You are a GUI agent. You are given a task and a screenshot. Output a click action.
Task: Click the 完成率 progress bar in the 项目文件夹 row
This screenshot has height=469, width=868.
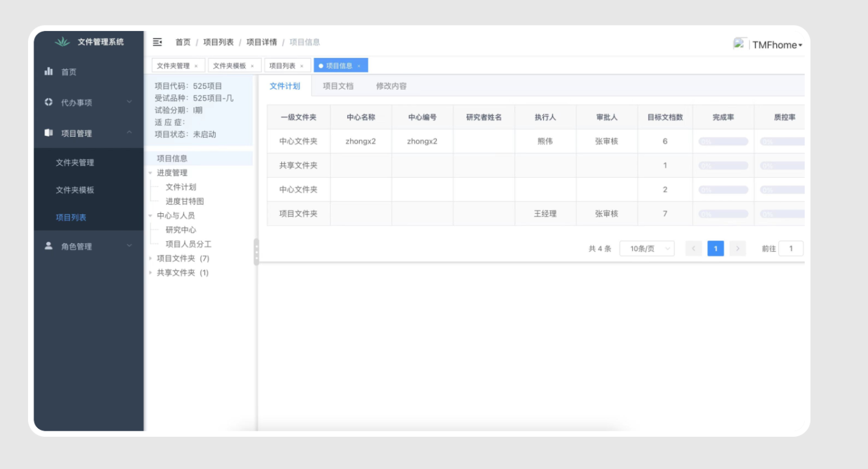click(x=723, y=214)
